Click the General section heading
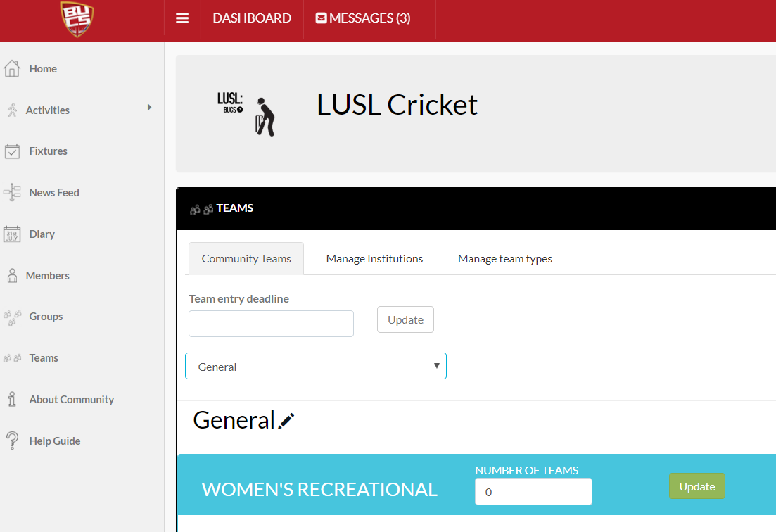The width and height of the screenshot is (776, 532). click(x=234, y=420)
